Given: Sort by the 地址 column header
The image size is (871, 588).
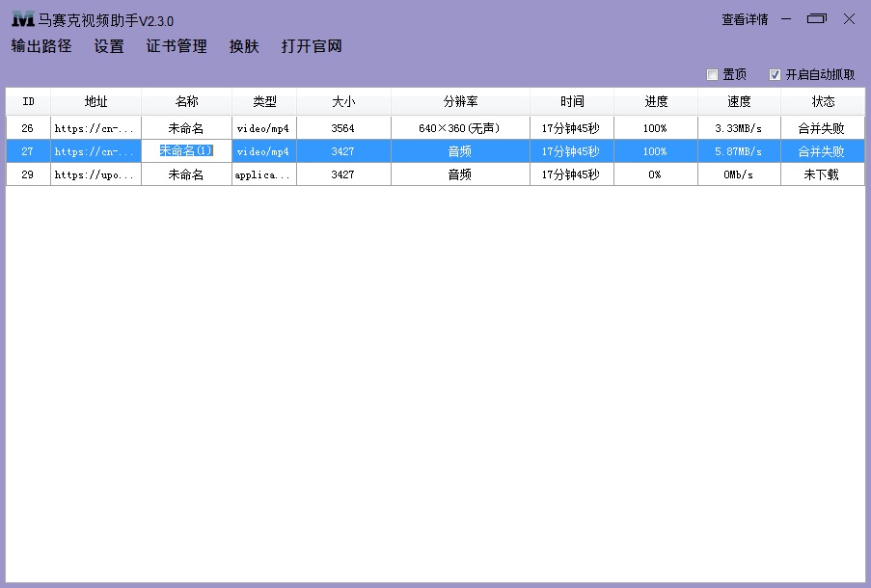Looking at the screenshot, I should 95,101.
